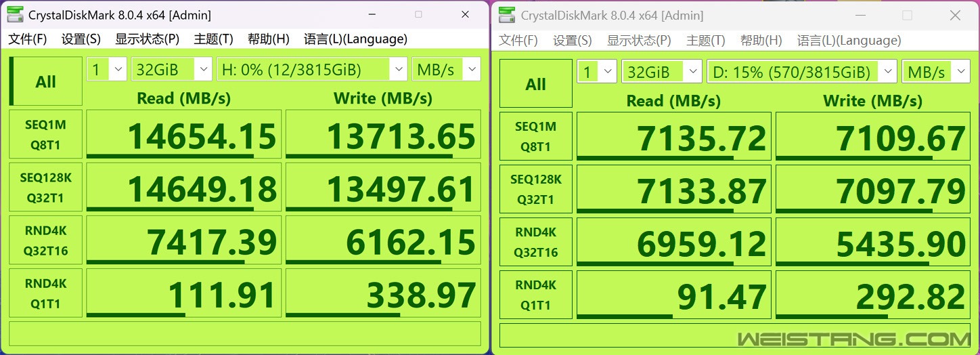Click write value 13497.61
The width and height of the screenshot is (980, 355).
(x=383, y=188)
